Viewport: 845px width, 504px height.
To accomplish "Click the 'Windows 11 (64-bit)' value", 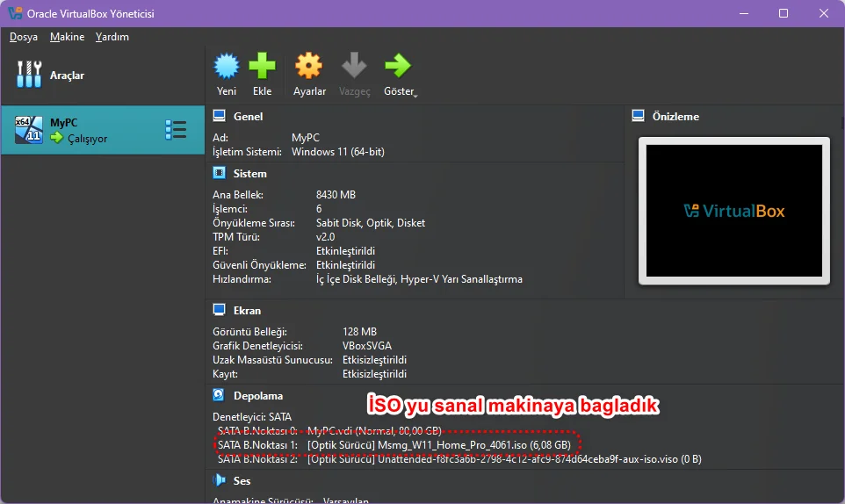I will (338, 152).
